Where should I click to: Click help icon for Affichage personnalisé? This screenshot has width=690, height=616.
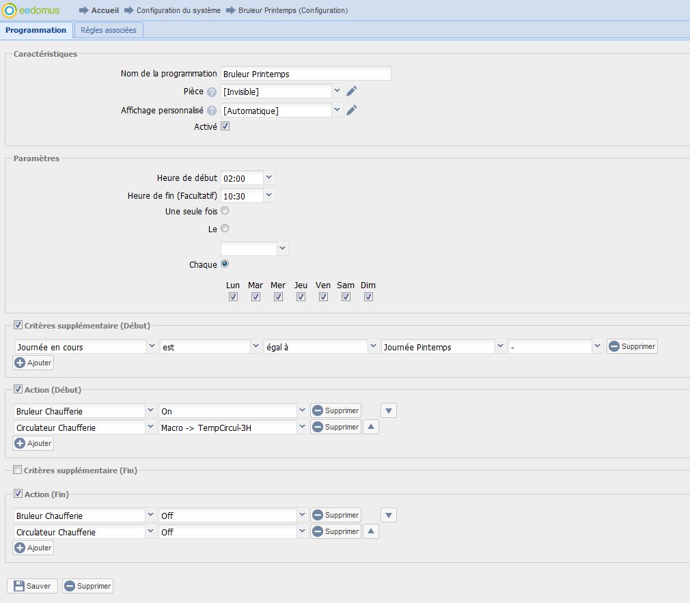pyautogui.click(x=212, y=111)
